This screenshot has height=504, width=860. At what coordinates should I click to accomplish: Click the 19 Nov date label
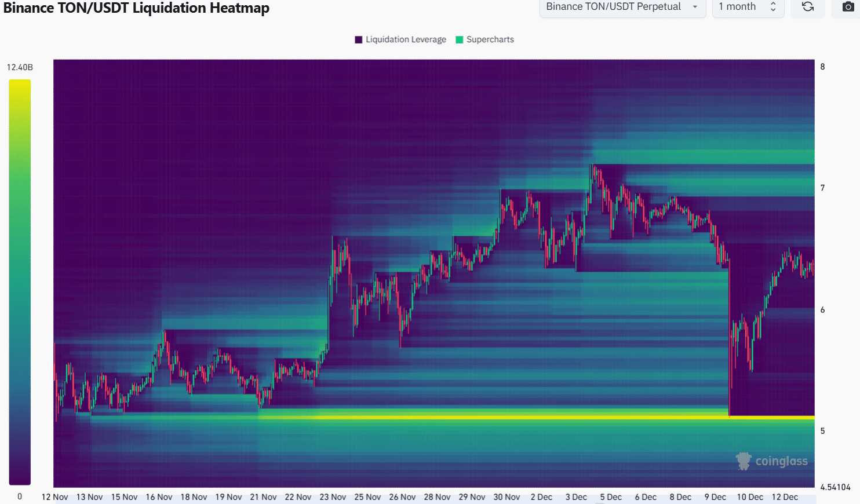point(229,497)
